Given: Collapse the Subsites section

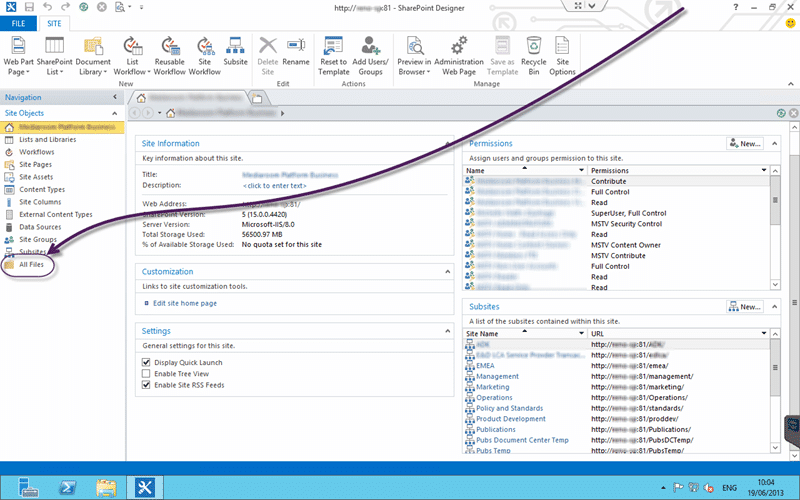Looking at the screenshot, I should (x=774, y=307).
